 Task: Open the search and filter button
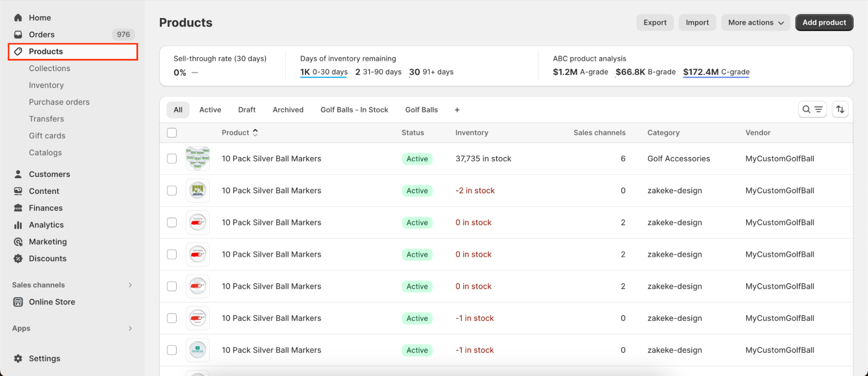coord(812,110)
